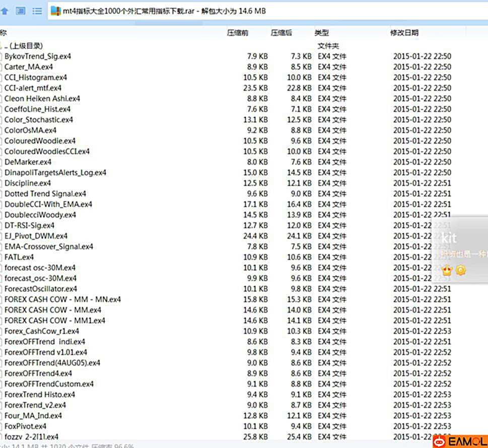
Task: Select file DoublecciWoody.ex4
Action: tap(40, 215)
